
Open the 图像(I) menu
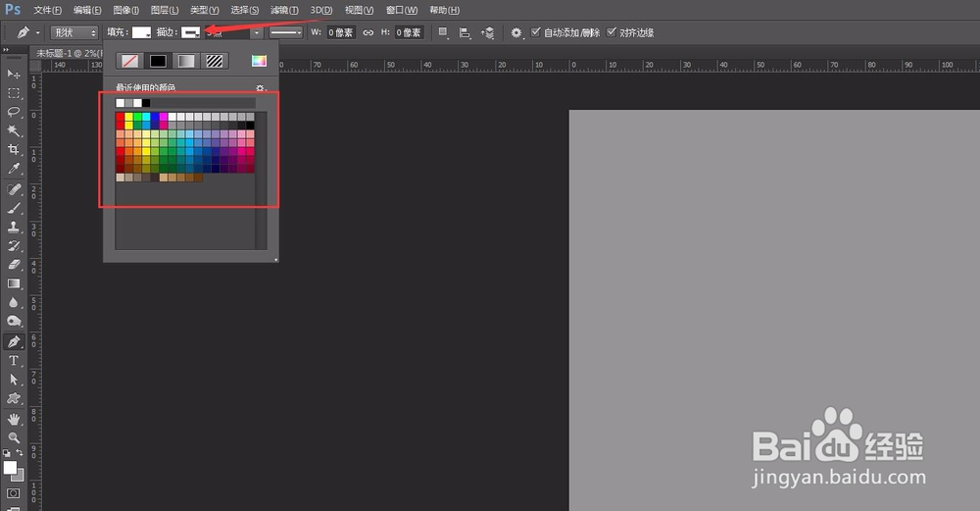point(125,10)
